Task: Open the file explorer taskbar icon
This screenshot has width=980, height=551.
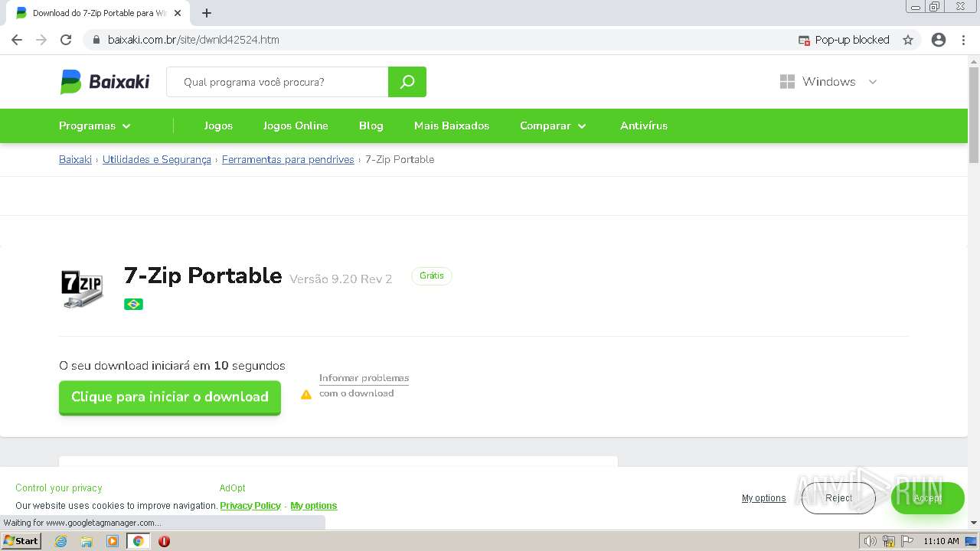Action: click(87, 541)
